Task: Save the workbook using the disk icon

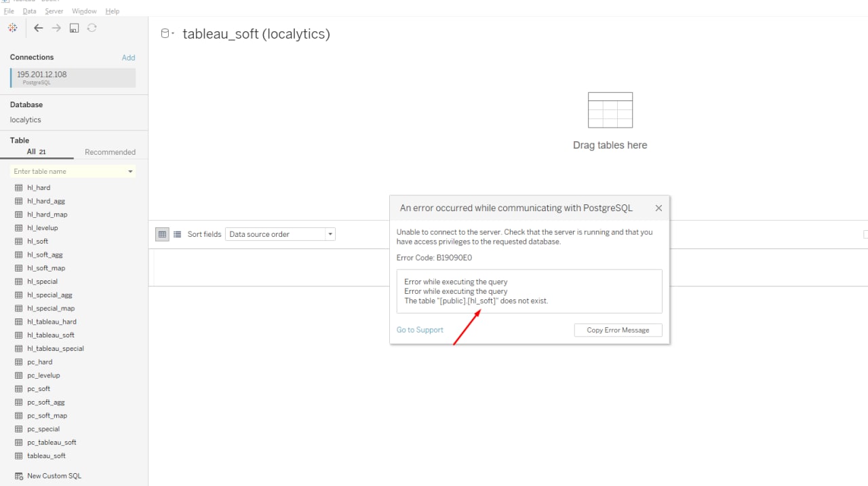Action: click(74, 28)
